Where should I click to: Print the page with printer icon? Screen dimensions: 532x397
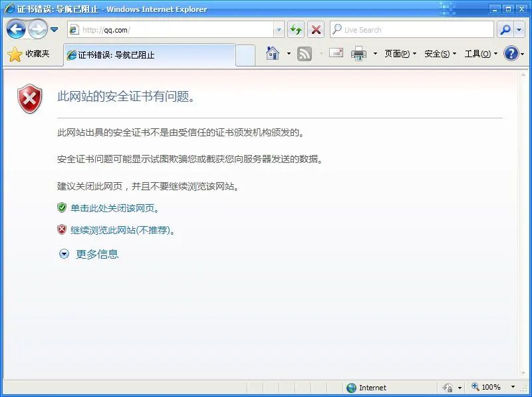[x=358, y=54]
